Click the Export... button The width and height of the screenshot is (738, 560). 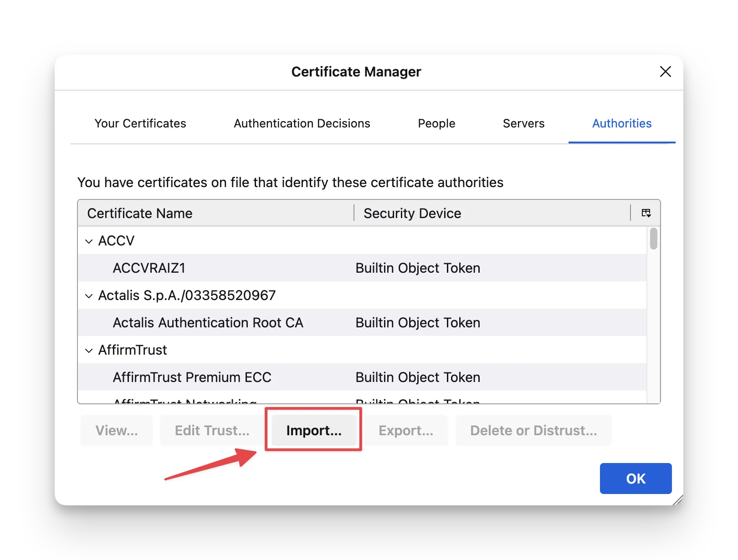(x=406, y=430)
